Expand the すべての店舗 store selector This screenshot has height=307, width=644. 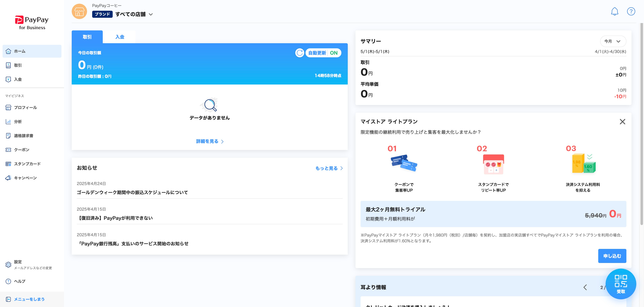[x=134, y=14]
